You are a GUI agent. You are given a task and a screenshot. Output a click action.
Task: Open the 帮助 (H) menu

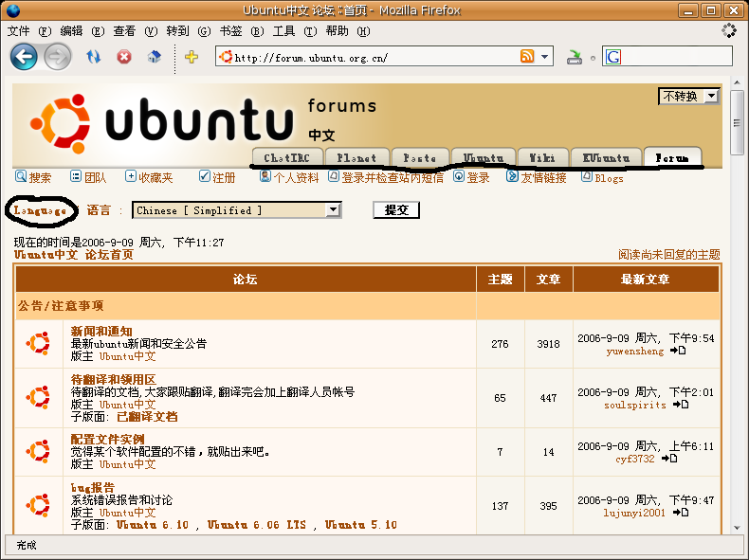[x=348, y=31]
